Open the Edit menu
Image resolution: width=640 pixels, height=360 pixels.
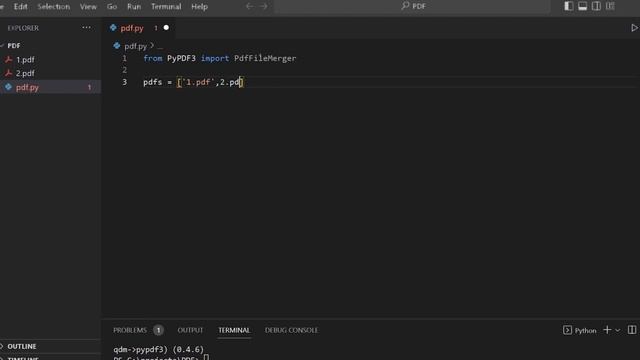click(20, 7)
